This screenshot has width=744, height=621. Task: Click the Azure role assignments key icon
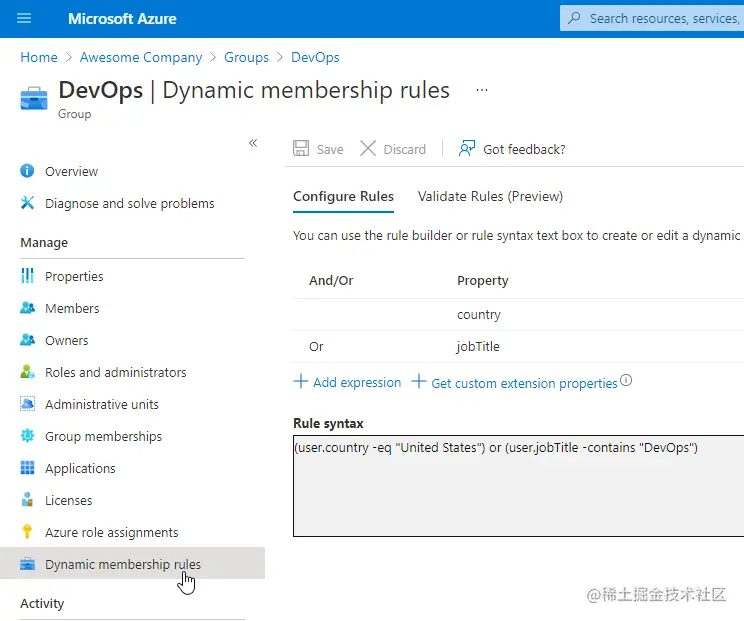point(27,531)
